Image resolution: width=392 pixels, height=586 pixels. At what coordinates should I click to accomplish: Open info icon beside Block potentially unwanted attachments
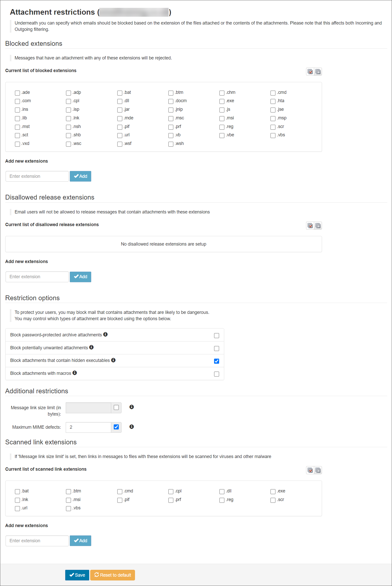(x=91, y=347)
